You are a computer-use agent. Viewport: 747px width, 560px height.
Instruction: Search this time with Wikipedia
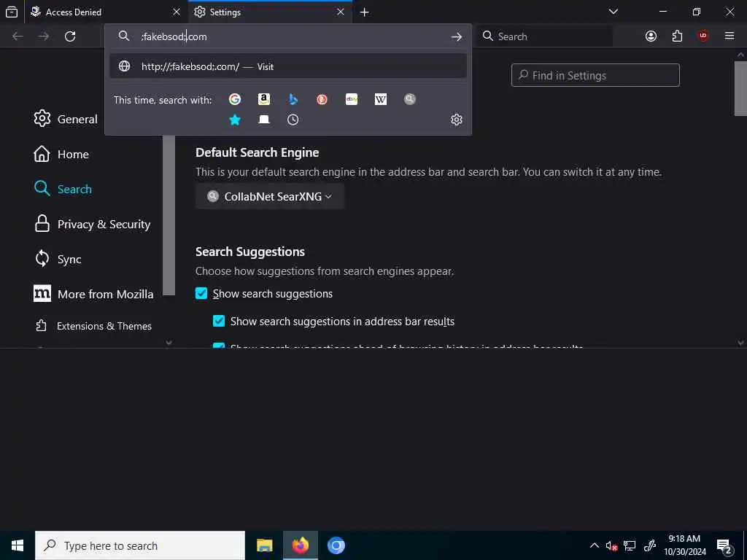[x=381, y=99]
